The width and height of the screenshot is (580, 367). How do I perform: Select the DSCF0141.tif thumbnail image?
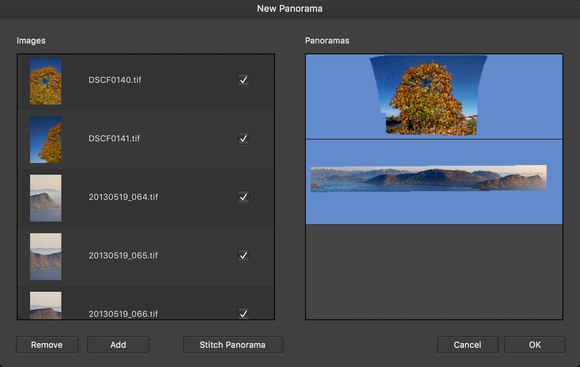[x=45, y=139]
